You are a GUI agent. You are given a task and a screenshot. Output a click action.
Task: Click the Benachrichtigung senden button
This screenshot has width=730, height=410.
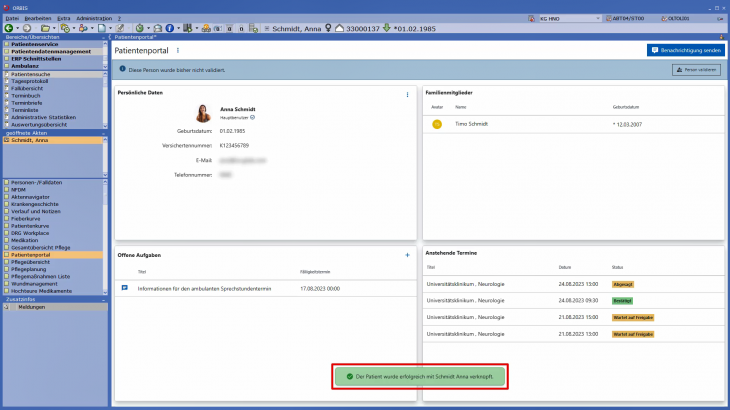685,49
